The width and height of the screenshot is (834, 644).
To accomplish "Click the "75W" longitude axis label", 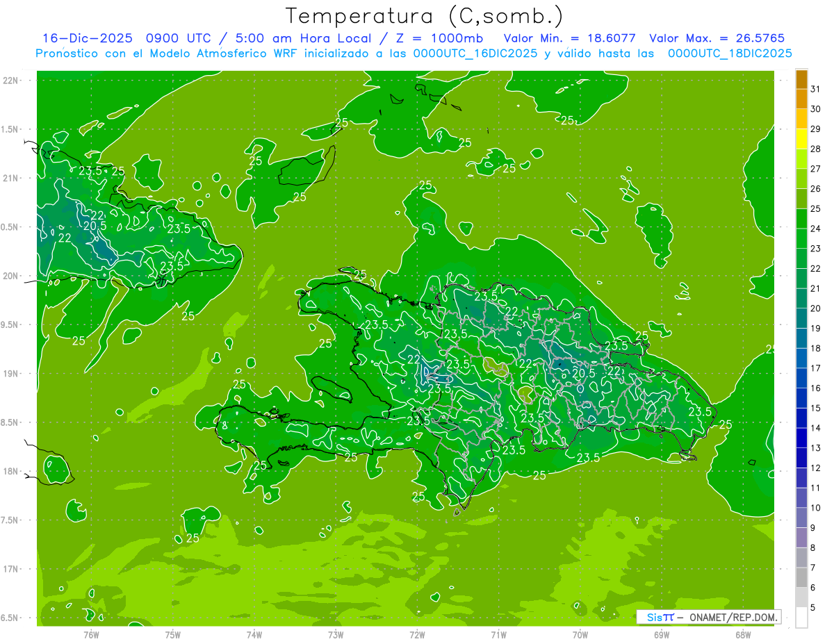I will 173,635.
